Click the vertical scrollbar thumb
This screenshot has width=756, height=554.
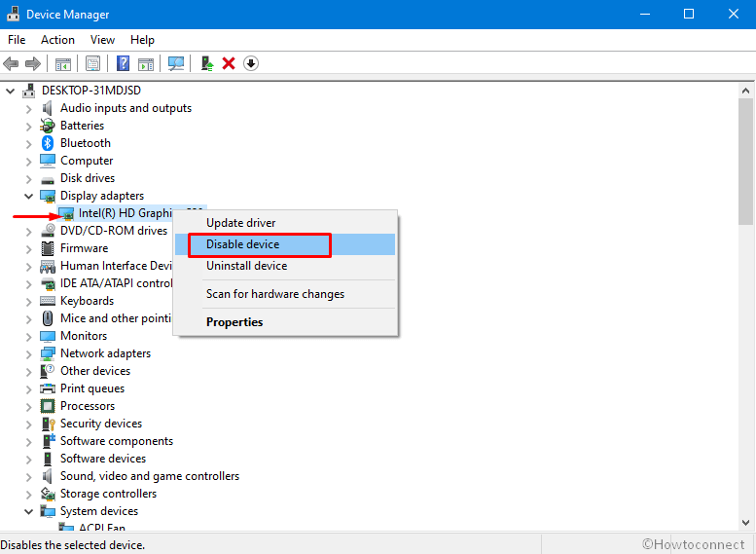tap(745, 162)
